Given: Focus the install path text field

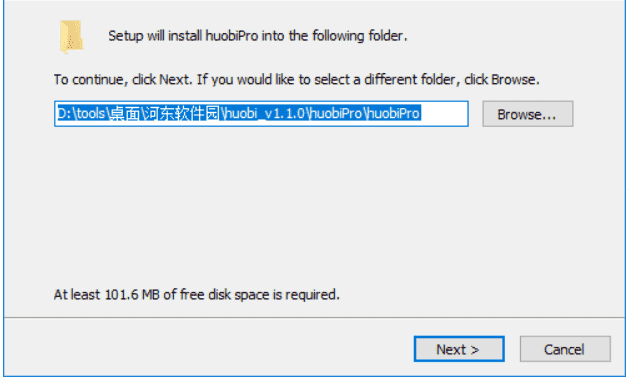Looking at the screenshot, I should pyautogui.click(x=261, y=114).
